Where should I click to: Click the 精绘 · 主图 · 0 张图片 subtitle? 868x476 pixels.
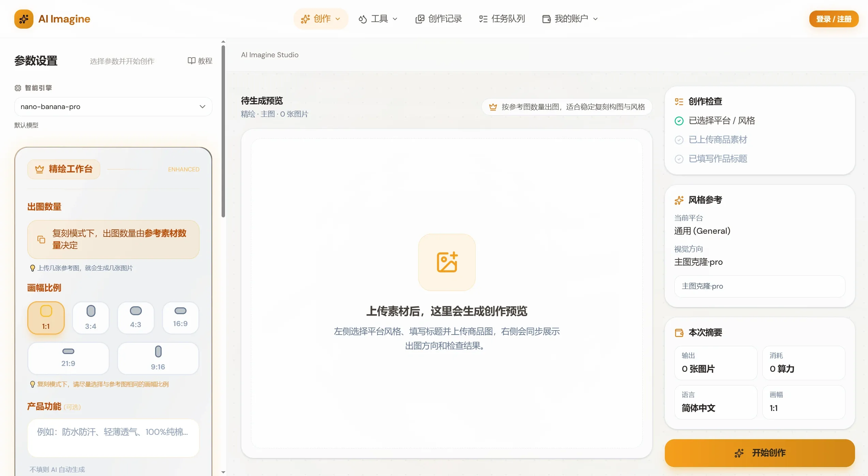(274, 114)
